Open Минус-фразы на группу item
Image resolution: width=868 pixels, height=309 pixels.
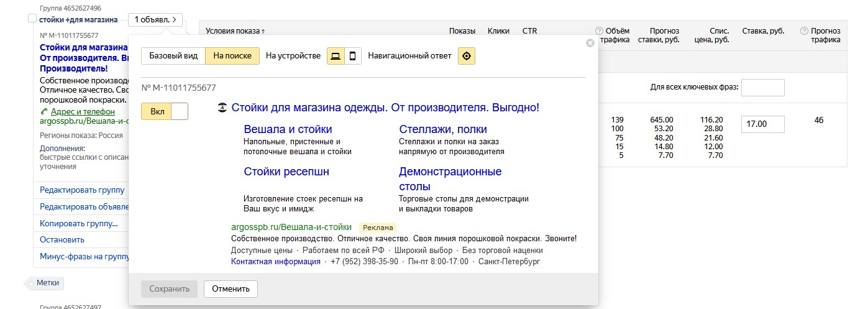click(85, 256)
